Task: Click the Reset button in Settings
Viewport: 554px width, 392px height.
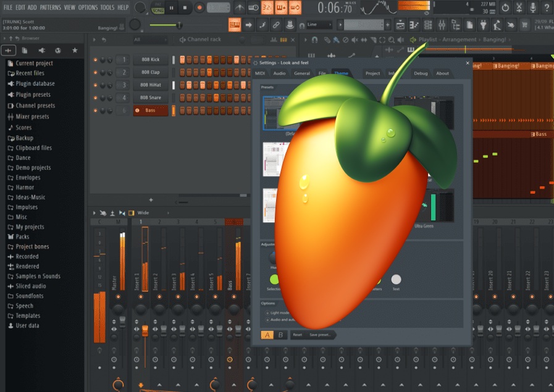Action: click(298, 335)
